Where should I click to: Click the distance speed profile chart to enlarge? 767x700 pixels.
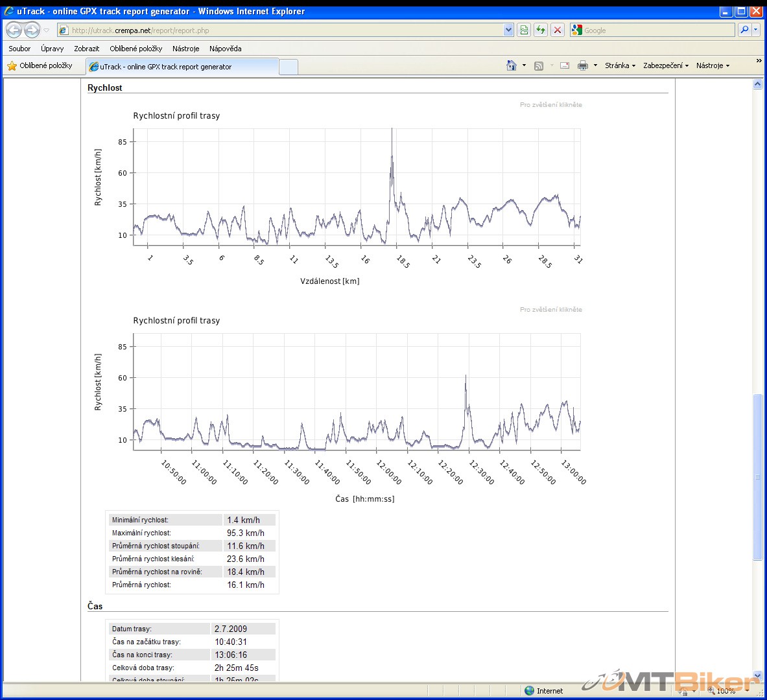coord(357,188)
